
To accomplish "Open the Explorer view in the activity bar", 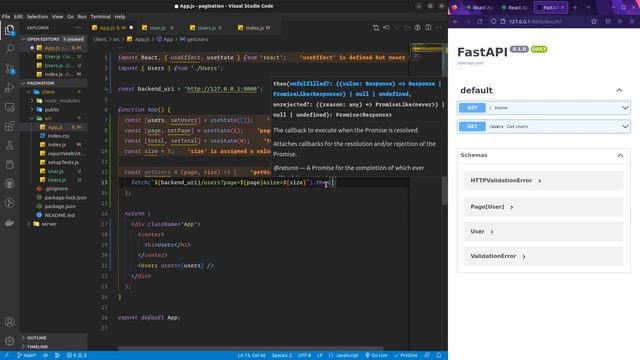I will coord(9,30).
